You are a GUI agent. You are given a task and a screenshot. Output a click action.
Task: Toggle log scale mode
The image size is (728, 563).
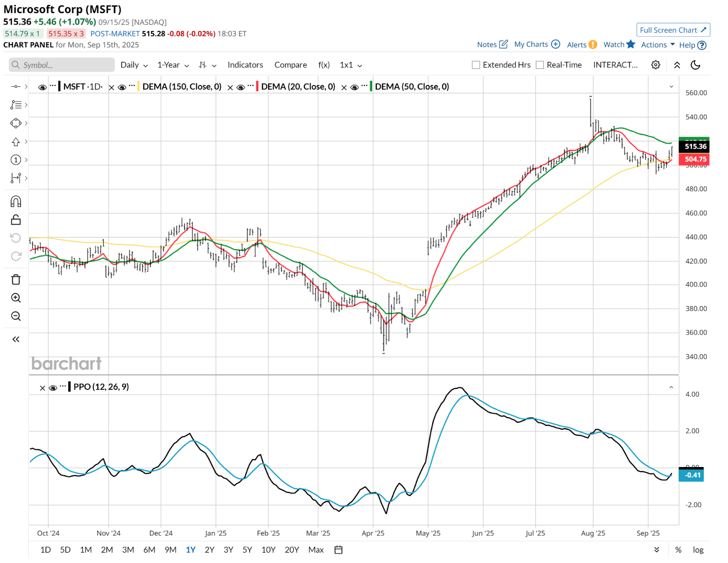coord(698,550)
